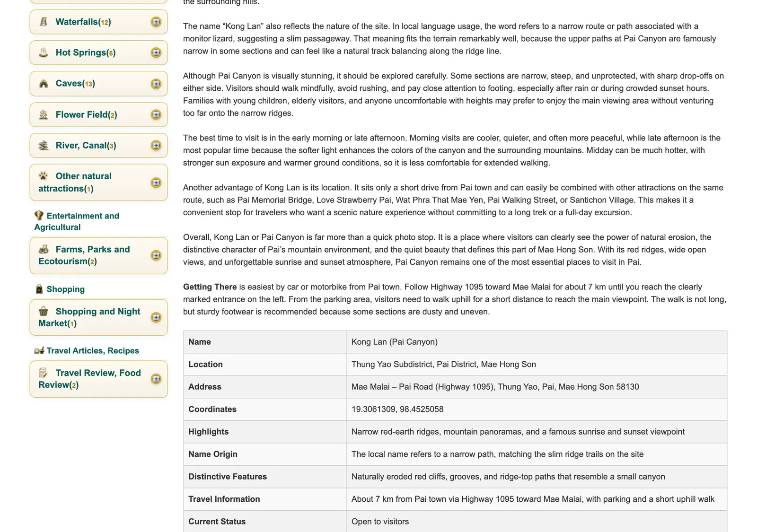The width and height of the screenshot is (757, 532).
Task: Click the Flower Field icon
Action: click(x=44, y=114)
